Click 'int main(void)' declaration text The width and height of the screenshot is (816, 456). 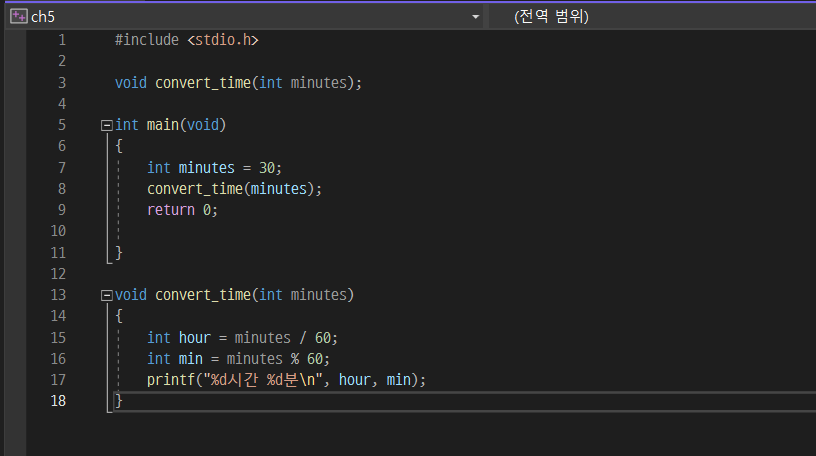[x=170, y=125]
